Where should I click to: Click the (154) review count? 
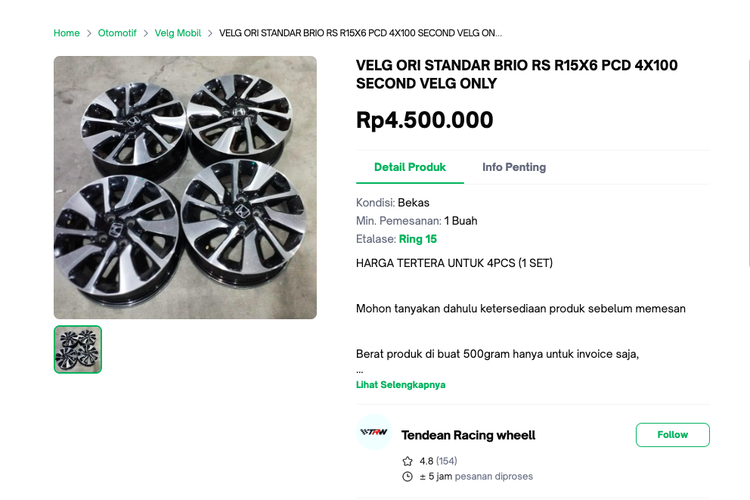[x=446, y=461]
